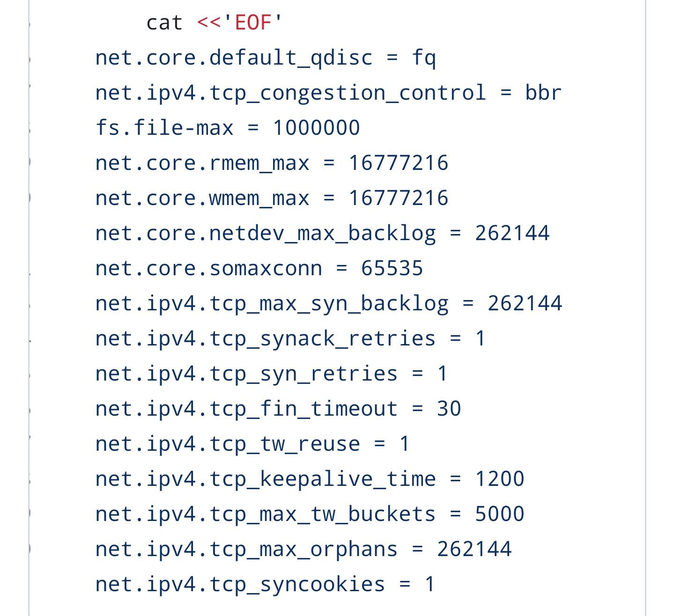The height and width of the screenshot is (616, 674).
Task: Click the cat command word
Action: coord(164,22)
